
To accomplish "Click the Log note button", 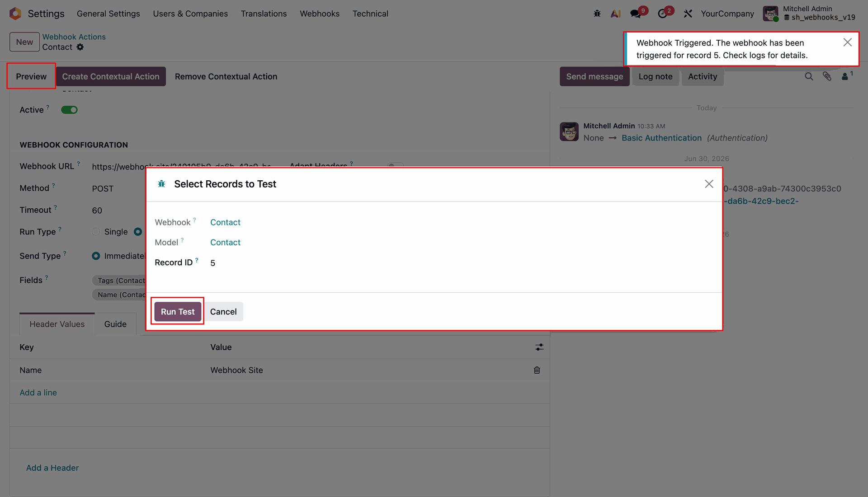I will 656,76.
